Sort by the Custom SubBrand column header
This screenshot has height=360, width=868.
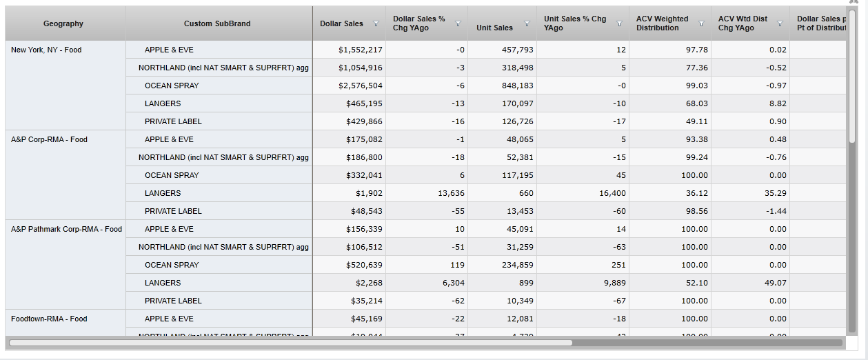217,23
